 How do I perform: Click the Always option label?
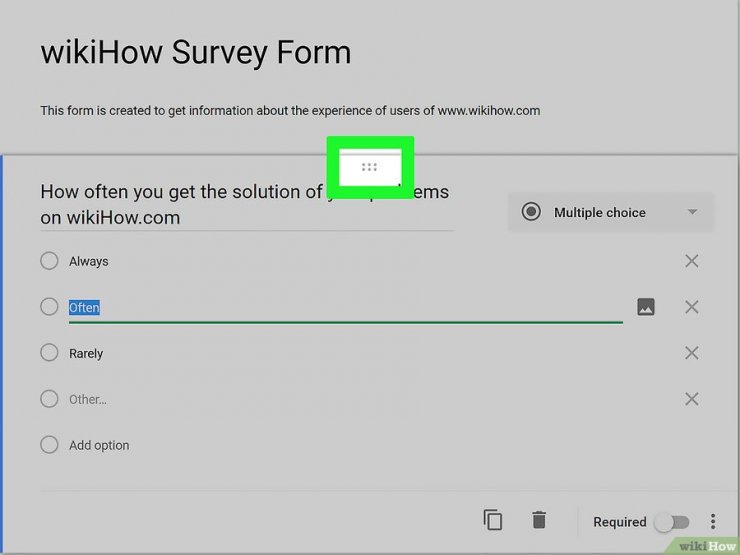[x=89, y=261]
